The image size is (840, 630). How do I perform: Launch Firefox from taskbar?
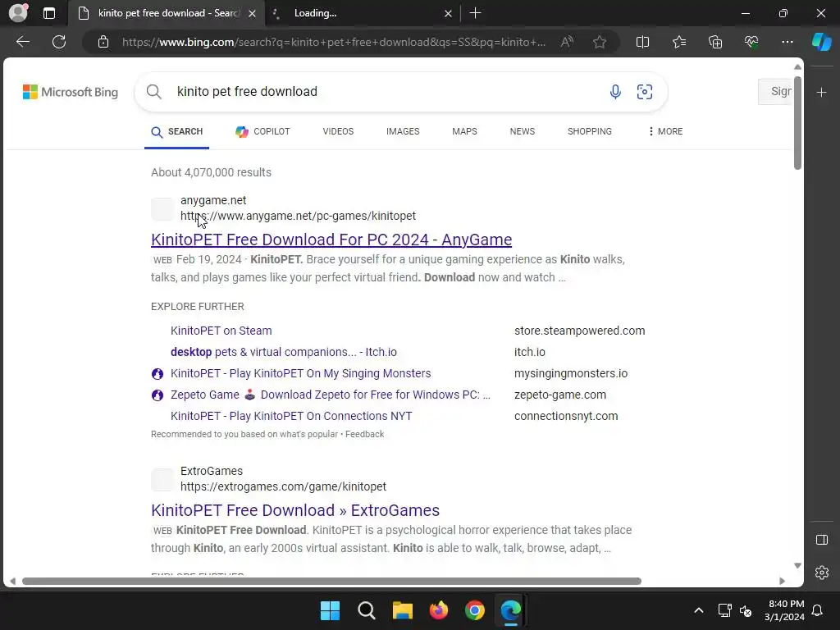pyautogui.click(x=439, y=610)
